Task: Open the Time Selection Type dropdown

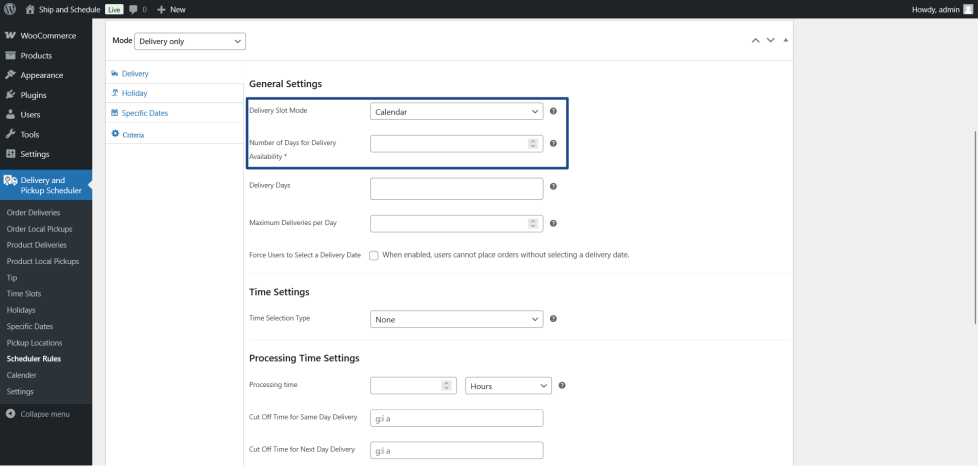Action: (456, 319)
